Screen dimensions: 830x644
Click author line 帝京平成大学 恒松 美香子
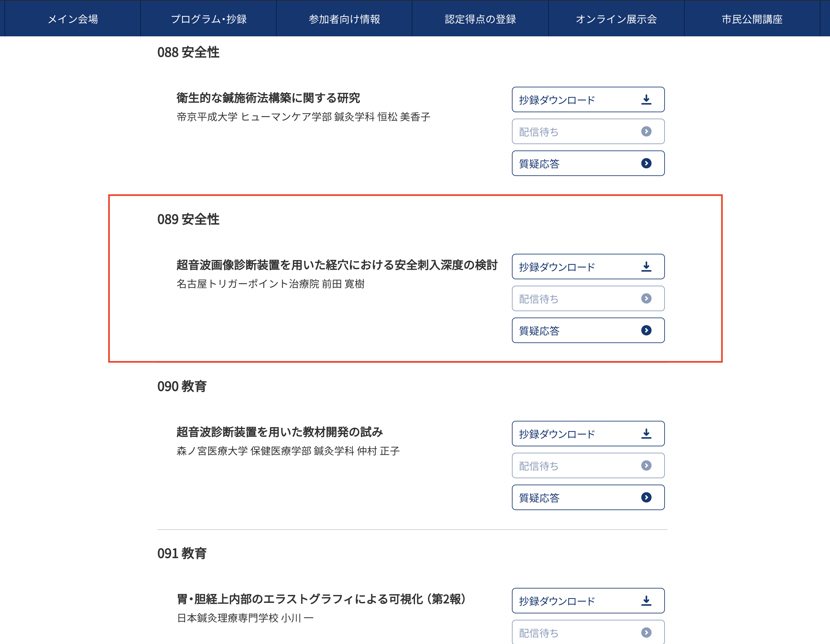click(x=303, y=117)
